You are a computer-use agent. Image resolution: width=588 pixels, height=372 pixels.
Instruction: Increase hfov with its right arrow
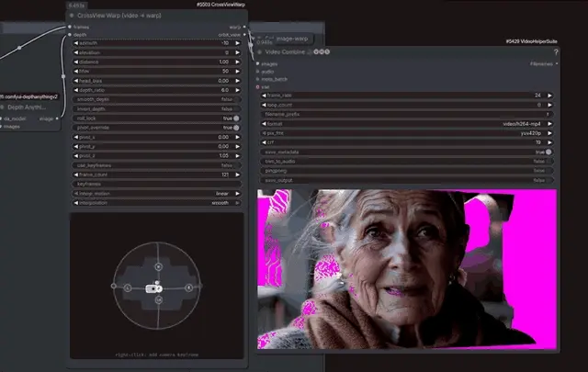[x=237, y=72]
